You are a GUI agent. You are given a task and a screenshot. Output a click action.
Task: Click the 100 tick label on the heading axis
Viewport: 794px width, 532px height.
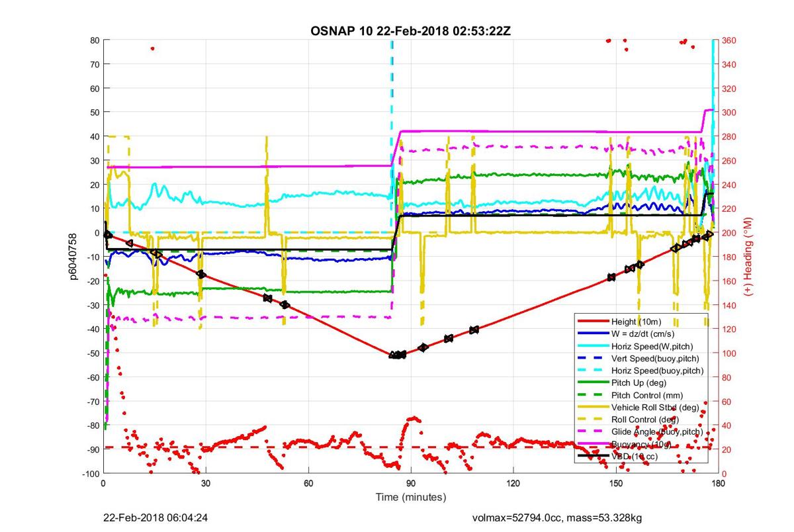[730, 353]
